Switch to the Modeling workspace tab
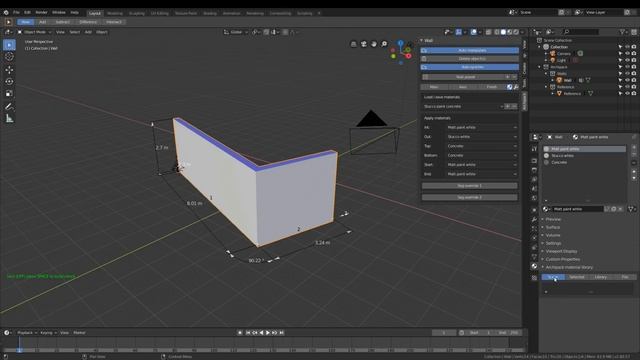 pyautogui.click(x=115, y=13)
